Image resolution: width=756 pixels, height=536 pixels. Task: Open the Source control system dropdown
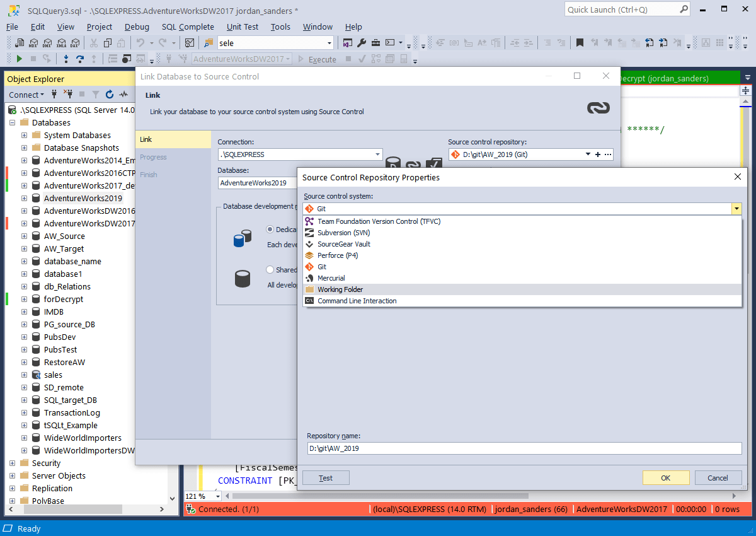(736, 208)
